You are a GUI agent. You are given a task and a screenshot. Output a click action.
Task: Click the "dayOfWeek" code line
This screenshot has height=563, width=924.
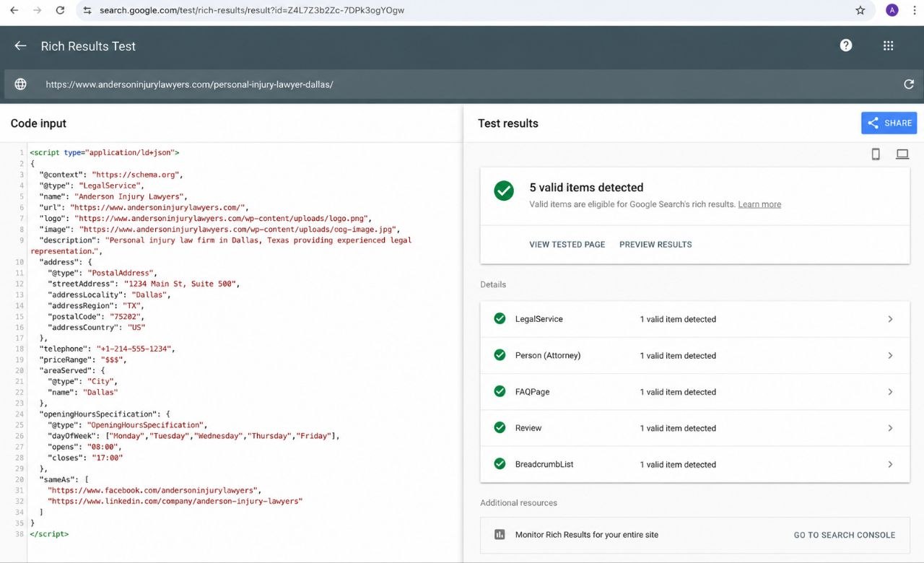(193, 436)
